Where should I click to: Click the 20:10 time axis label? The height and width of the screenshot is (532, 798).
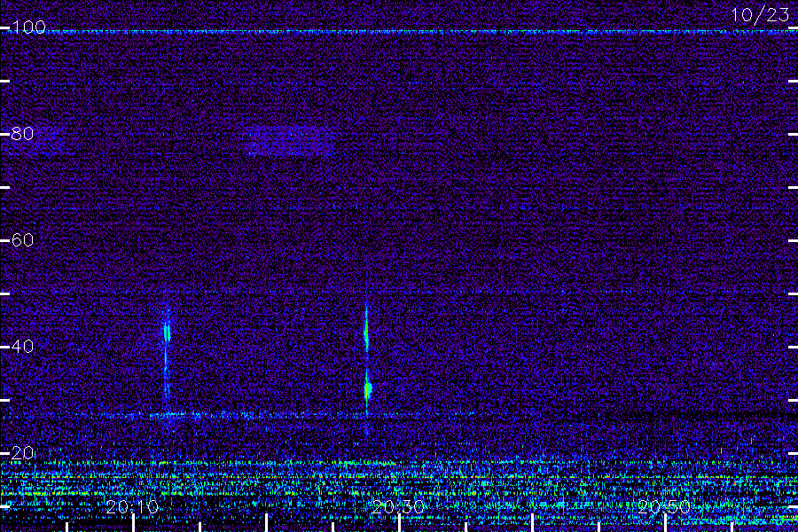[x=132, y=507]
